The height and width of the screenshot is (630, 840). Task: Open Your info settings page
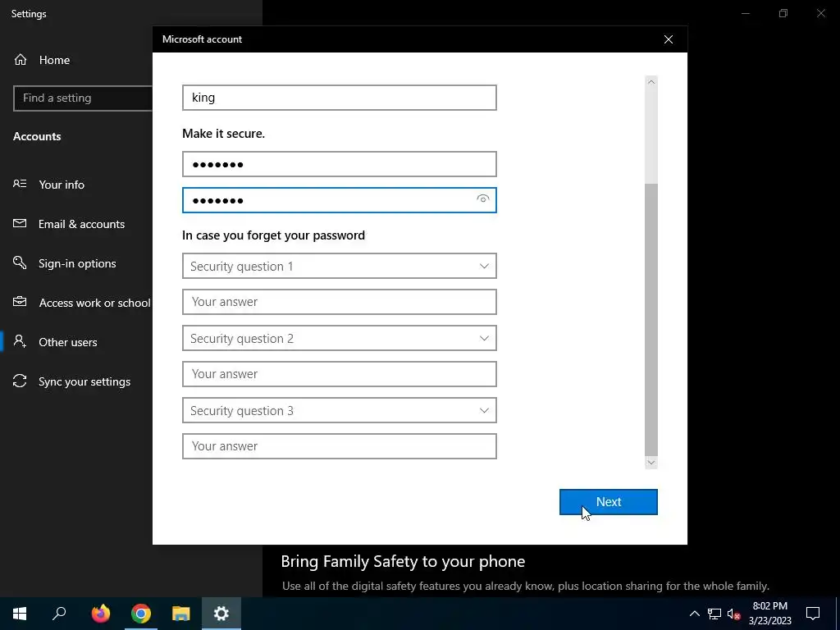coord(61,185)
